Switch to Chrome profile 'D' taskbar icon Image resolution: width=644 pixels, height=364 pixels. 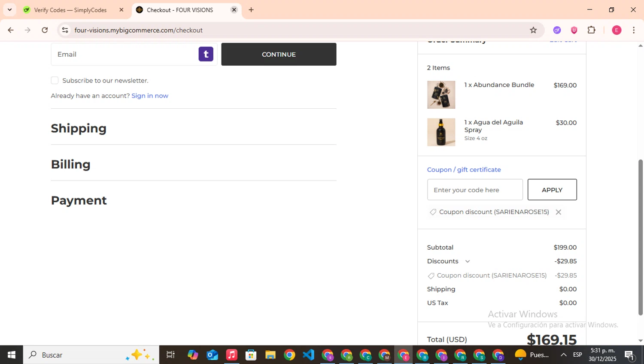coord(498,355)
